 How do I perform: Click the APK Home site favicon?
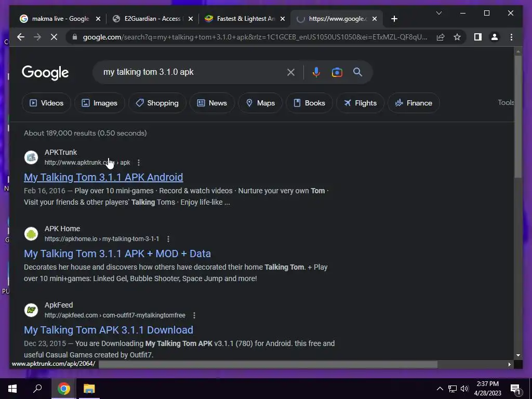pyautogui.click(x=31, y=234)
